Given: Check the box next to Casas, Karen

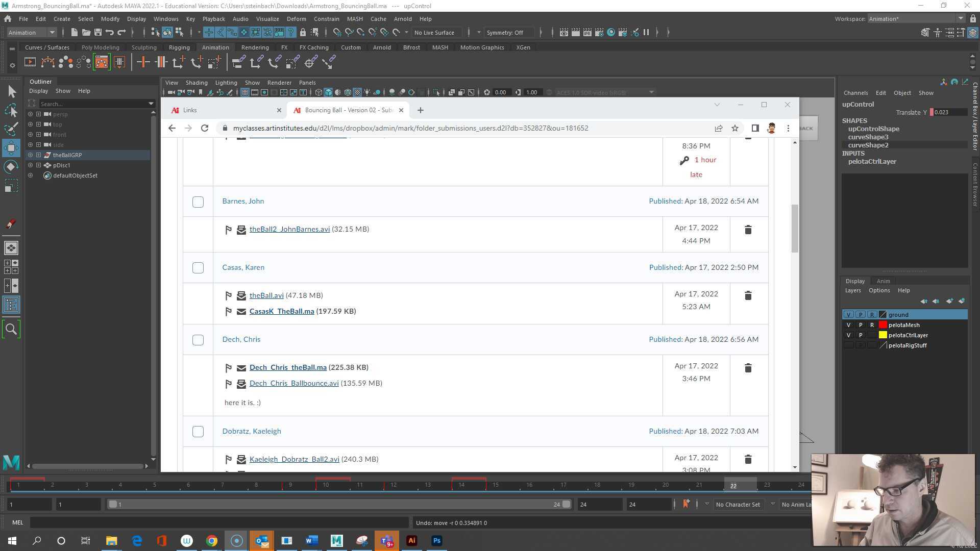Looking at the screenshot, I should [x=198, y=268].
